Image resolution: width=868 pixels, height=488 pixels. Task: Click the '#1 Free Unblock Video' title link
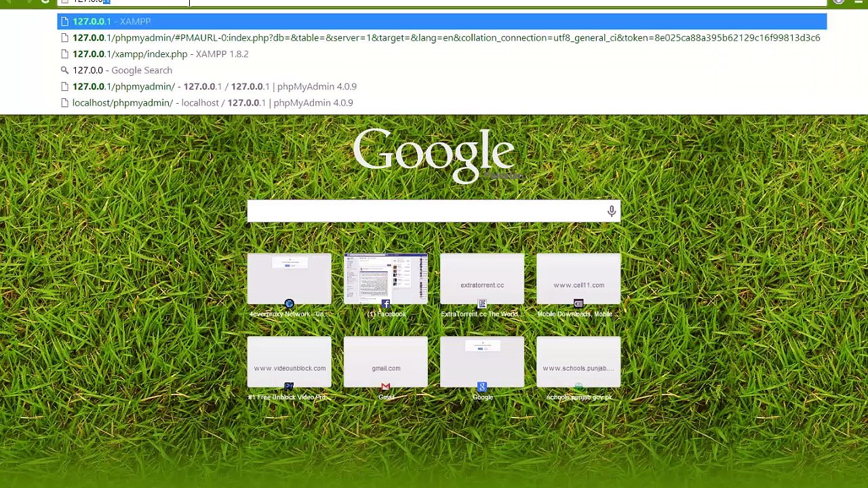click(288, 397)
